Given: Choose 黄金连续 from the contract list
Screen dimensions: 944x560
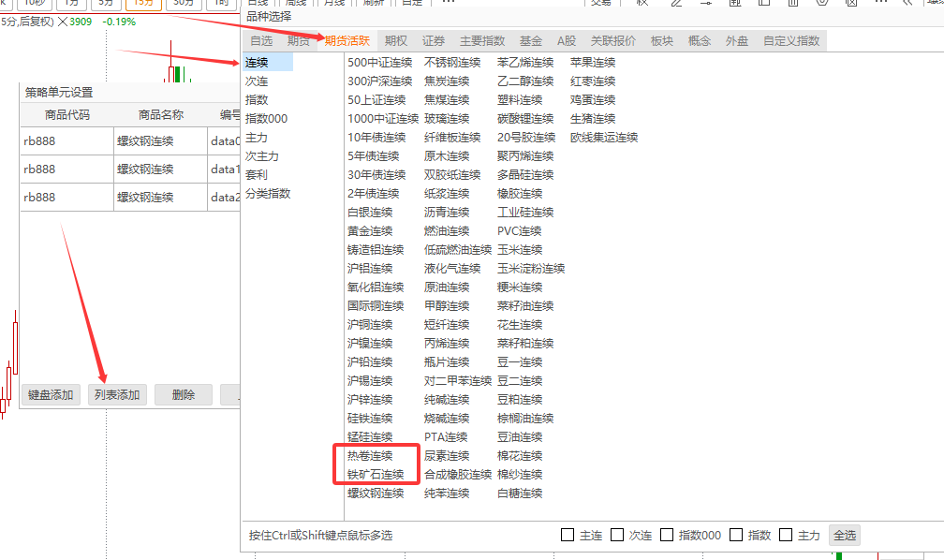Looking at the screenshot, I should pos(370,231).
